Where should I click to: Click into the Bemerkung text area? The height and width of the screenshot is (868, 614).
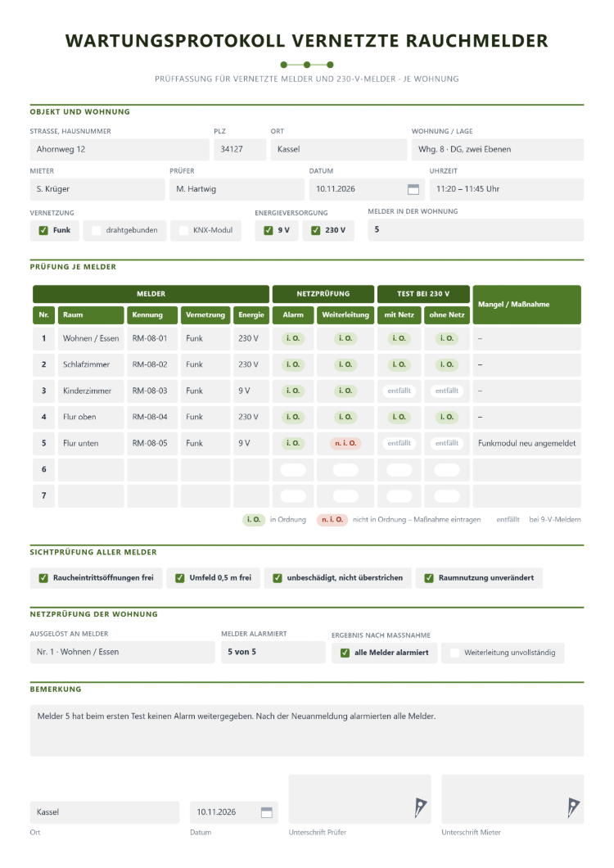[307, 730]
